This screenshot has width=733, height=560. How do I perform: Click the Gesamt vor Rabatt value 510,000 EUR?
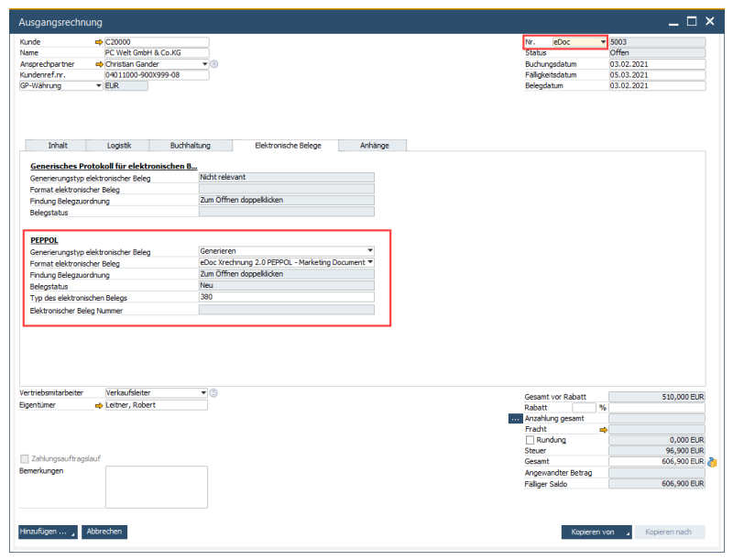coord(657,398)
